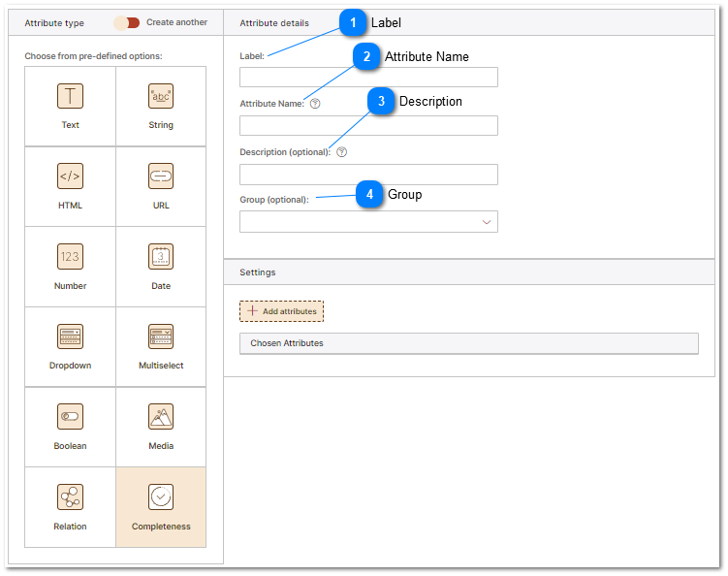Click the Attribute details header text

(274, 23)
